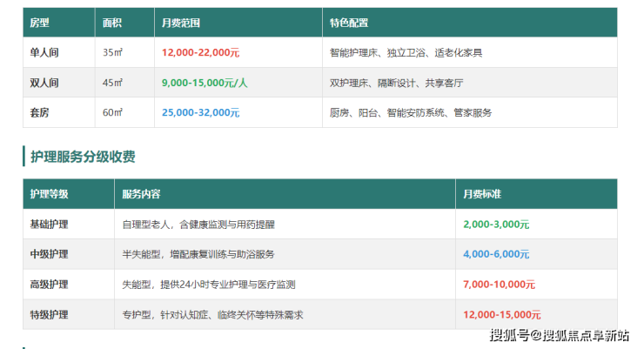
Task: Select the 双人间 row label
Action: pyautogui.click(x=44, y=83)
